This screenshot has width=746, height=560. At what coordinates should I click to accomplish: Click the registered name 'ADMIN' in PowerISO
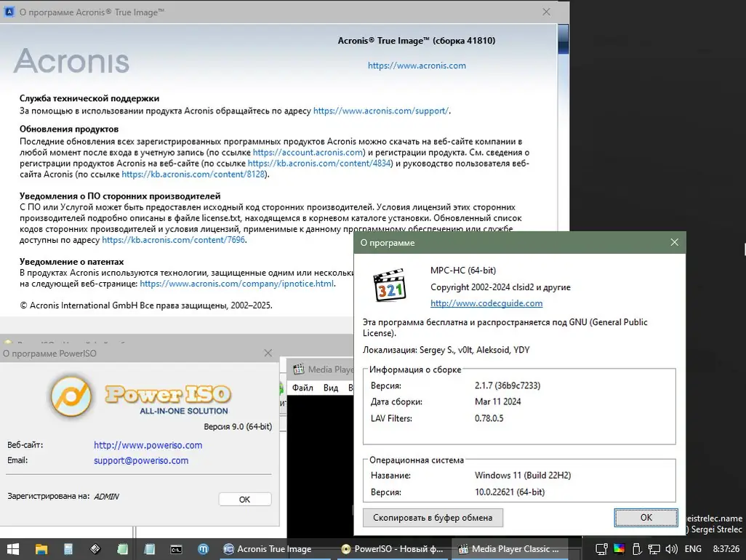(x=107, y=496)
